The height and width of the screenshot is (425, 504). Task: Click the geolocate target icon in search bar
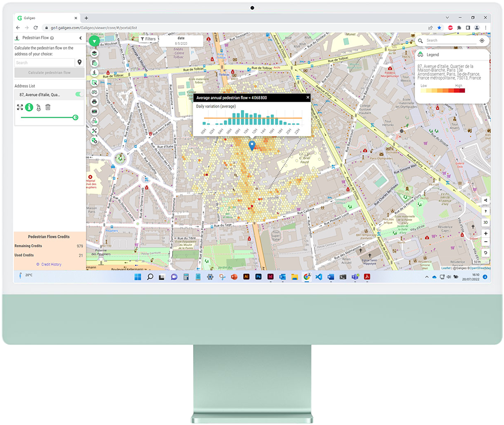pos(482,40)
